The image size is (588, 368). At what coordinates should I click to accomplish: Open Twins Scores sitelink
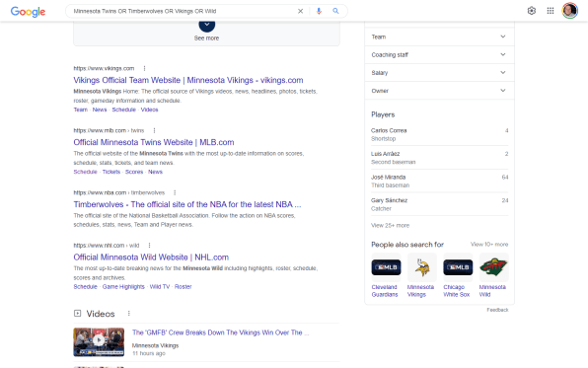tap(134, 172)
